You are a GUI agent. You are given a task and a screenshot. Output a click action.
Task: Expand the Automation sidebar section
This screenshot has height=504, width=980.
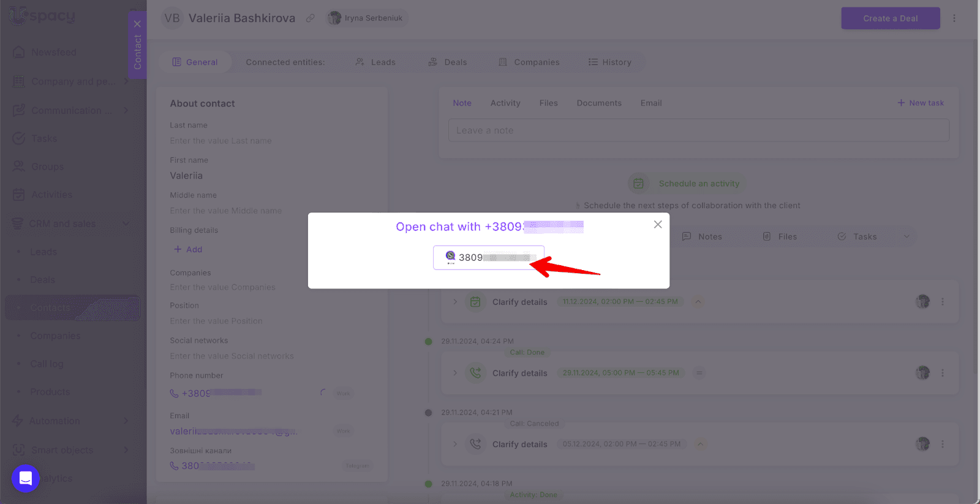click(x=126, y=421)
